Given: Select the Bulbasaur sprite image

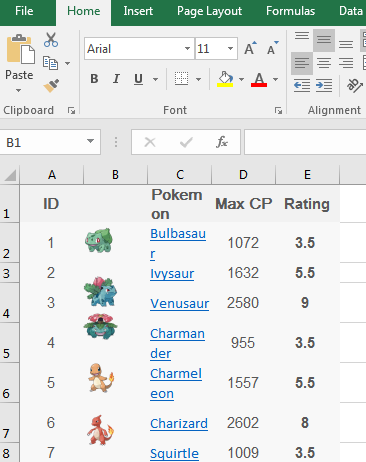Looking at the screenshot, I should coord(99,240).
